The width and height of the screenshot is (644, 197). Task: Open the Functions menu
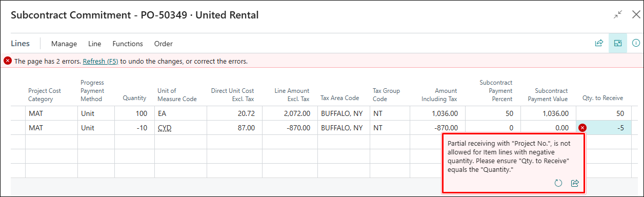(x=128, y=44)
